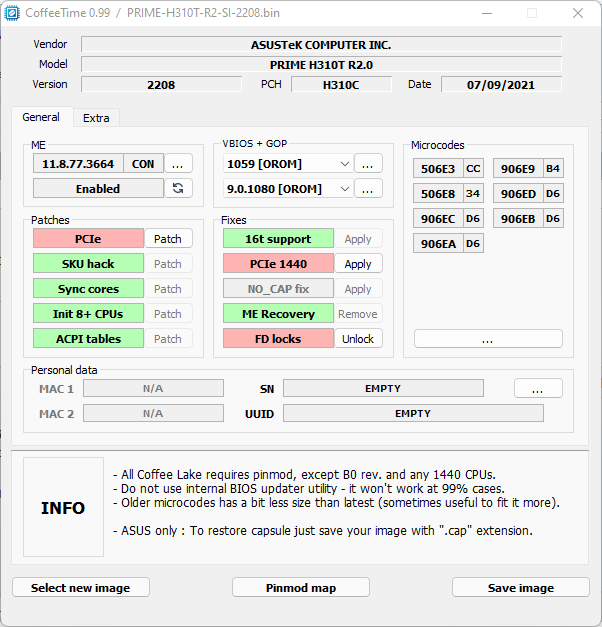The height and width of the screenshot is (627, 602).
Task: Minimize the CoffeeTime window
Action: tap(487, 13)
